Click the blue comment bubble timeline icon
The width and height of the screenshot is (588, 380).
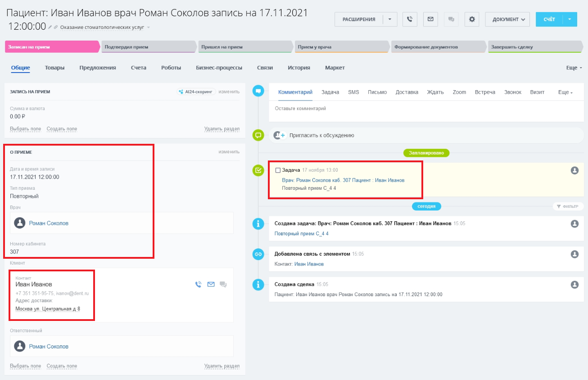coord(258,91)
